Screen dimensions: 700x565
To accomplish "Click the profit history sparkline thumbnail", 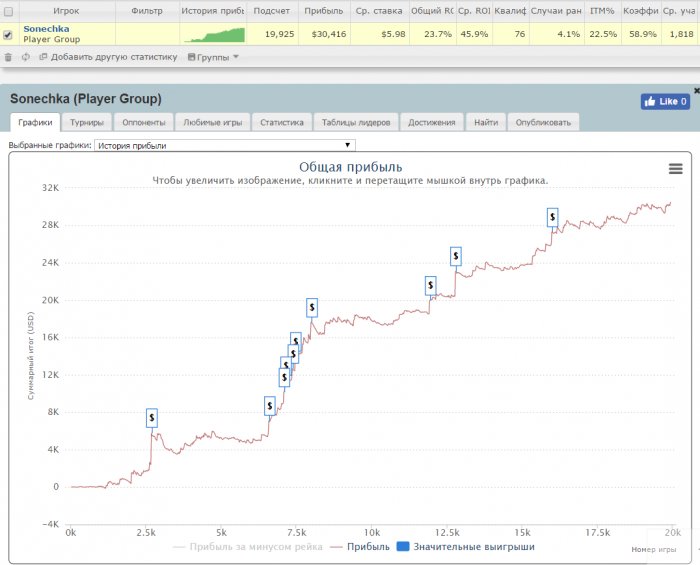I will pos(214,35).
